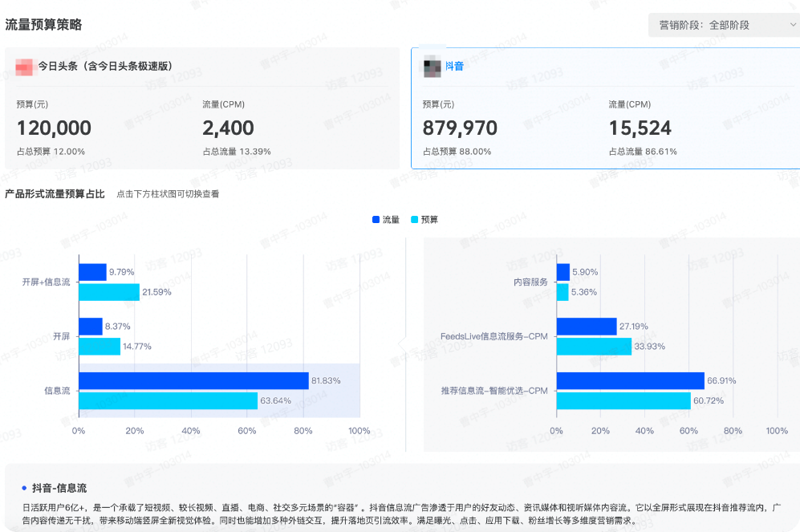Toggle the 预算 legend item
800x532 pixels.
click(424, 219)
